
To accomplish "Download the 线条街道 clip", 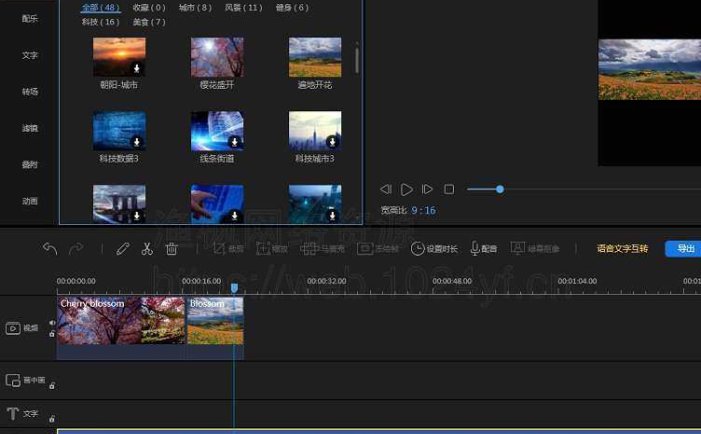I will point(234,142).
